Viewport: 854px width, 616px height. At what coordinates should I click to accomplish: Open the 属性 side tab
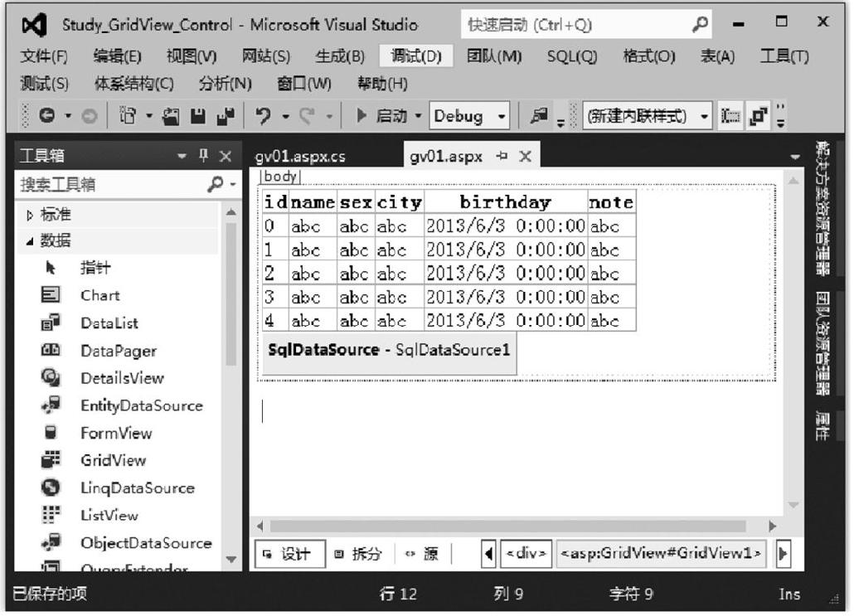tap(822, 426)
